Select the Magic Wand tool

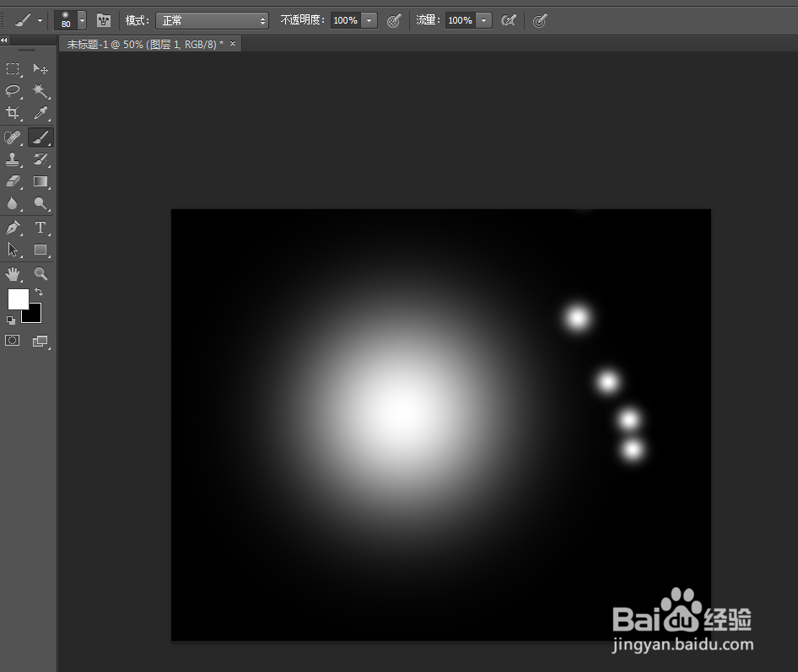40,90
